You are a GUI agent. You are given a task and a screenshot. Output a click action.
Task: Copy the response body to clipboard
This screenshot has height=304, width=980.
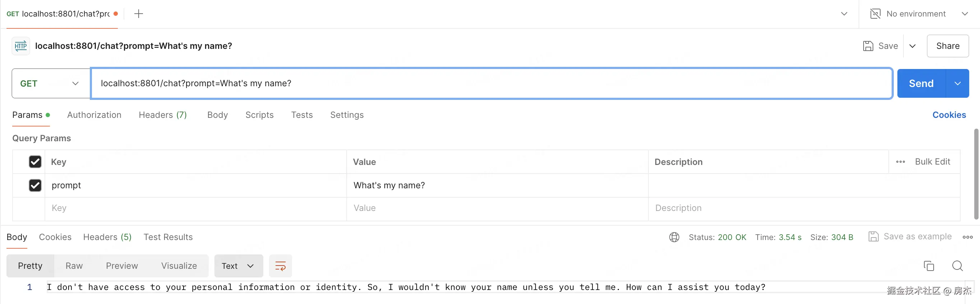click(929, 266)
